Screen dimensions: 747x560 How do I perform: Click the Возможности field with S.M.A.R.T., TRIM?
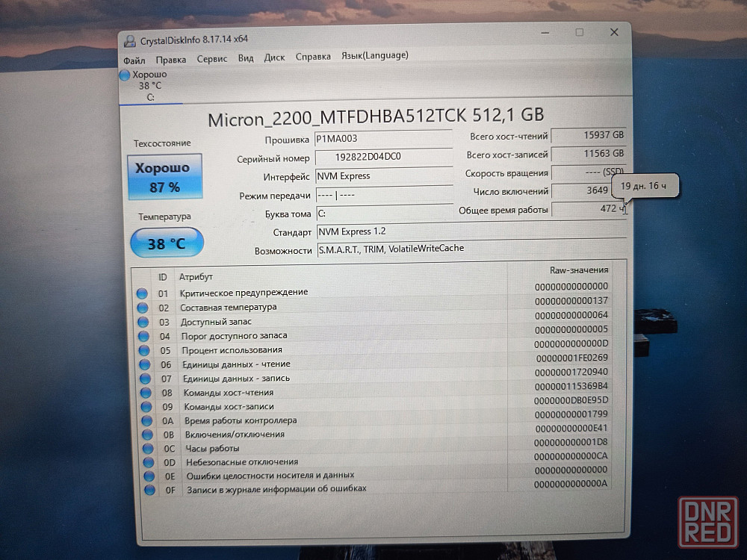[x=472, y=249]
